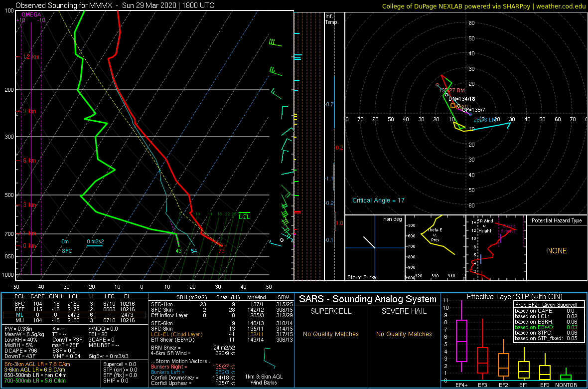Click the Classic Supercell label in SR Wind plot

point(509,228)
